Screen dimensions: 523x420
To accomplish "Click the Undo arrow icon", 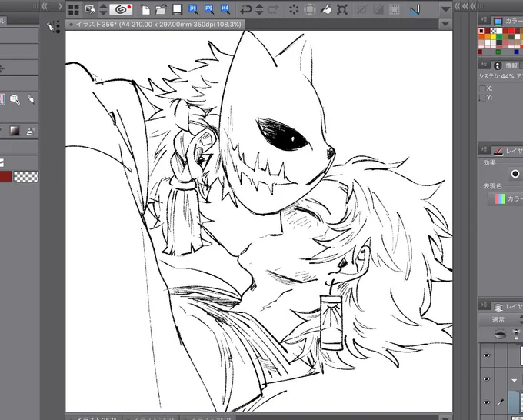I will point(246,9).
